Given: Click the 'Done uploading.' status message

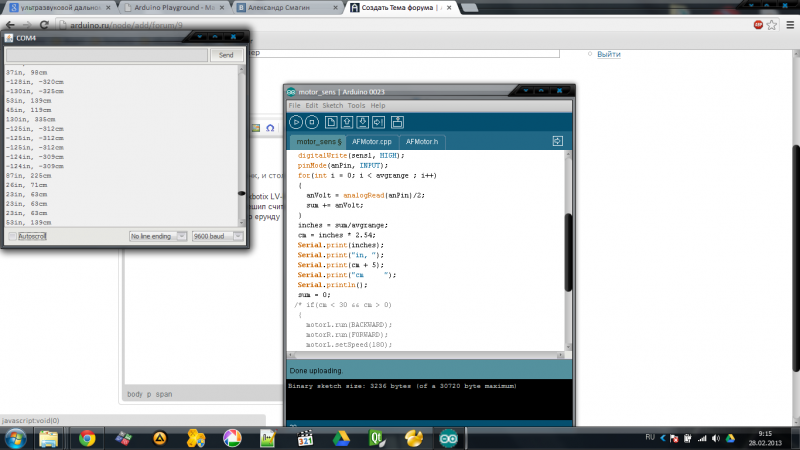Looking at the screenshot, I should [x=316, y=371].
